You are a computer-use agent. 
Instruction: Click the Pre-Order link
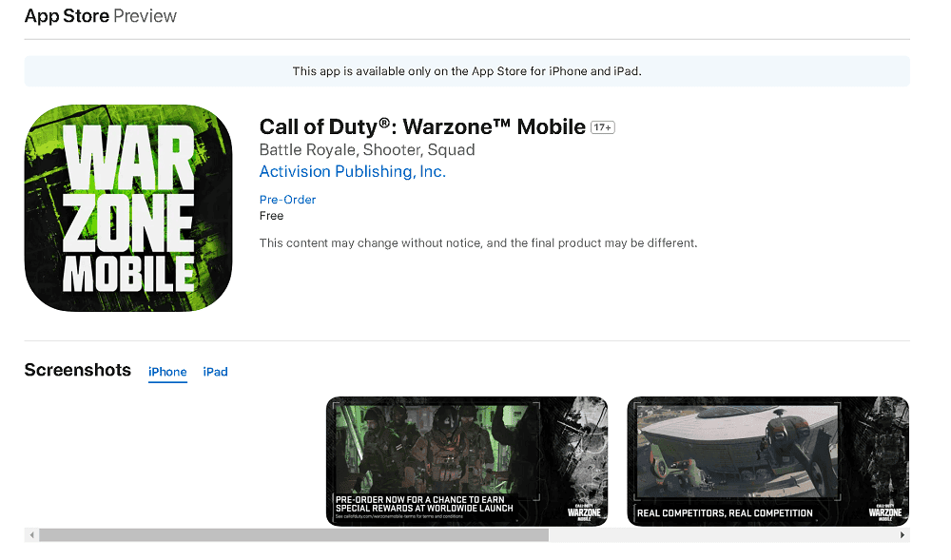287,200
